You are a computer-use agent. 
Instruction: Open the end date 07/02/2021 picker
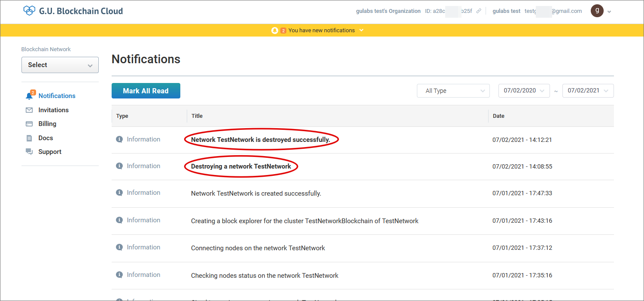coord(588,91)
